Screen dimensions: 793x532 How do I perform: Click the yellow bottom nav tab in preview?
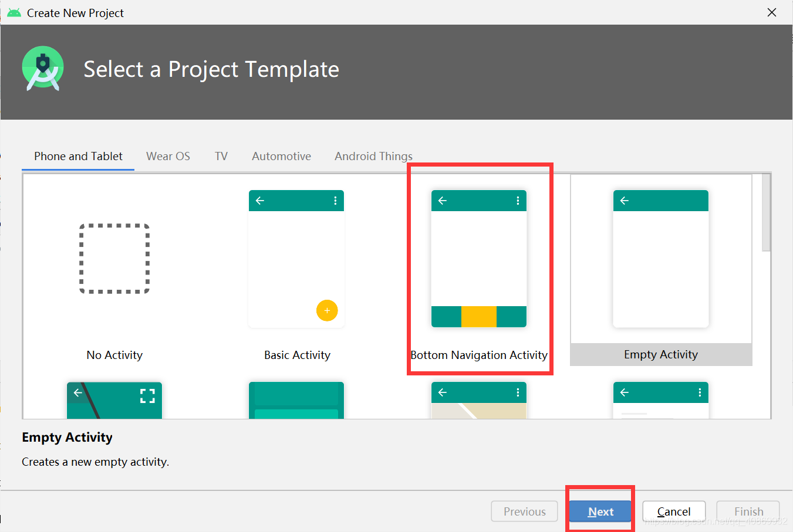click(479, 317)
